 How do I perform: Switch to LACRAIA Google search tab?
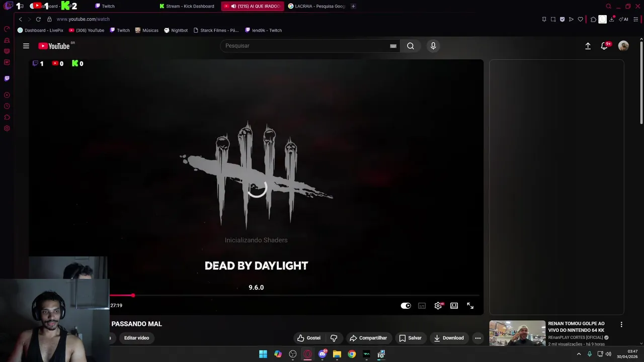coord(317,6)
